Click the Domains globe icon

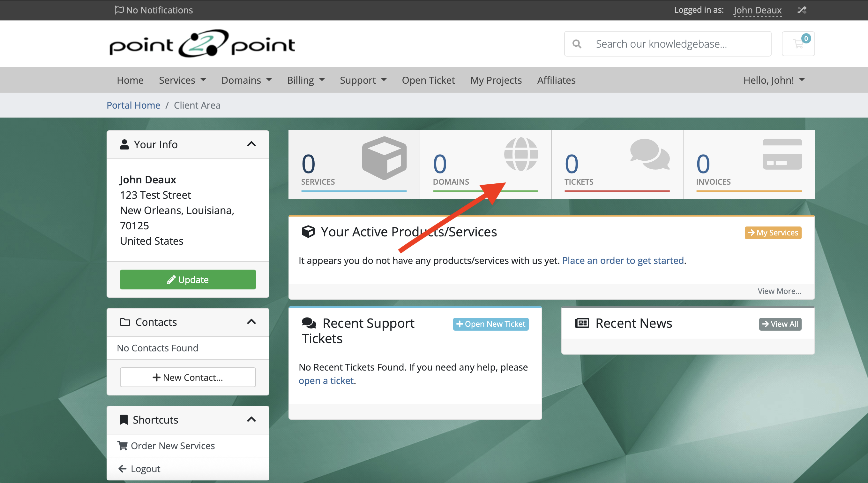[520, 155]
